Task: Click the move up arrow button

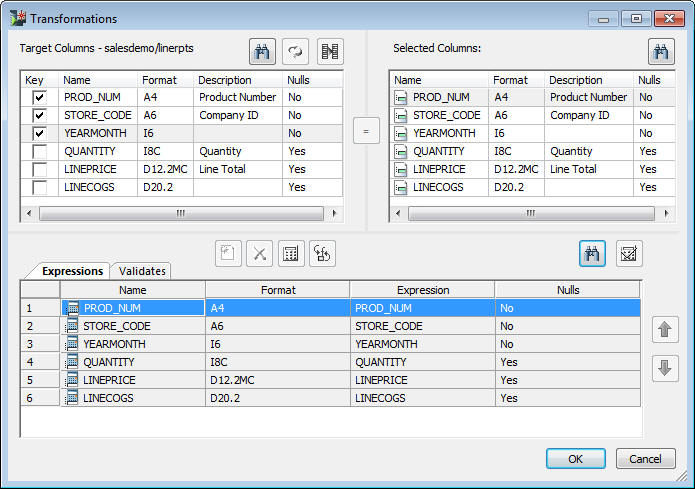Action: click(665, 329)
